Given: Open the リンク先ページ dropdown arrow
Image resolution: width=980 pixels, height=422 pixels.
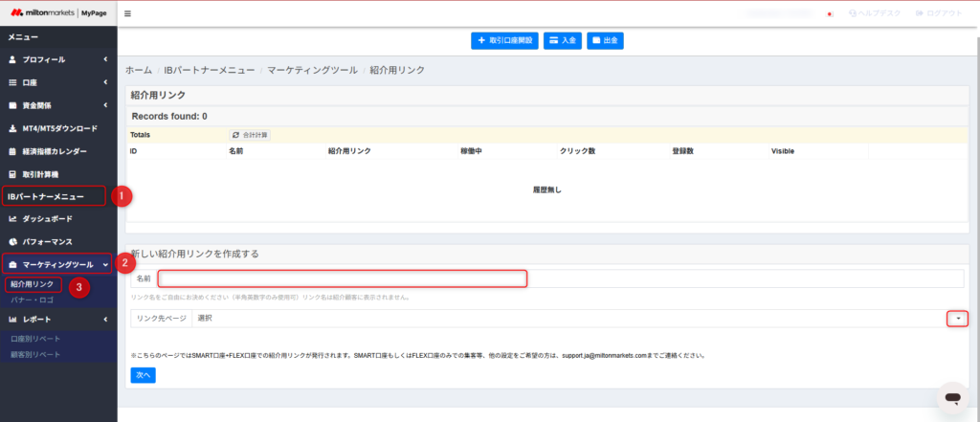Looking at the screenshot, I should (x=957, y=319).
